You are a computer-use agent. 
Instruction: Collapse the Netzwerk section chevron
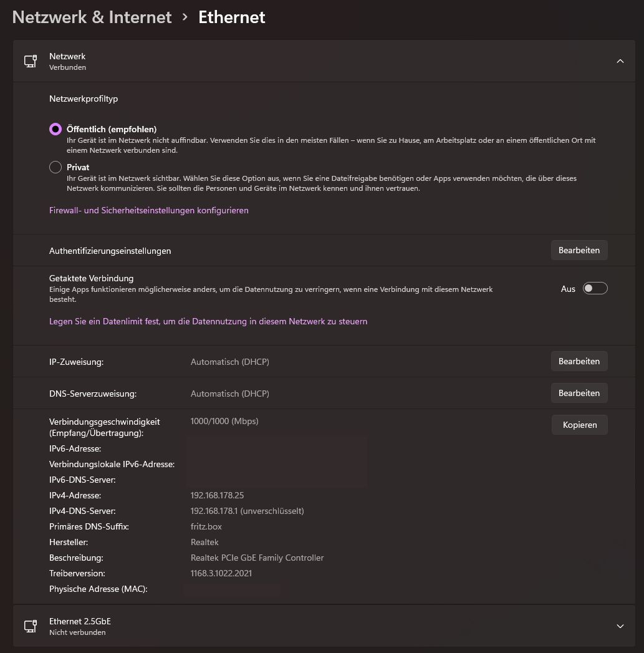pyautogui.click(x=620, y=61)
